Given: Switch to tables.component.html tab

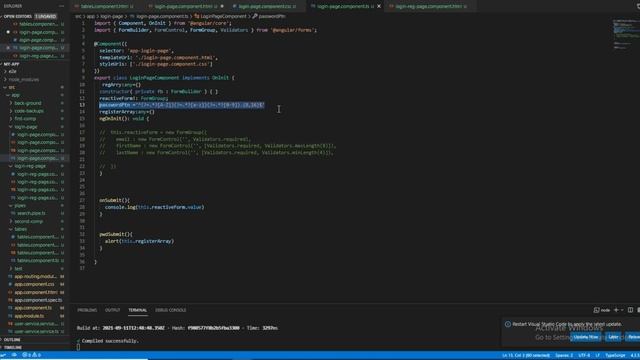Looking at the screenshot, I should [105, 6].
